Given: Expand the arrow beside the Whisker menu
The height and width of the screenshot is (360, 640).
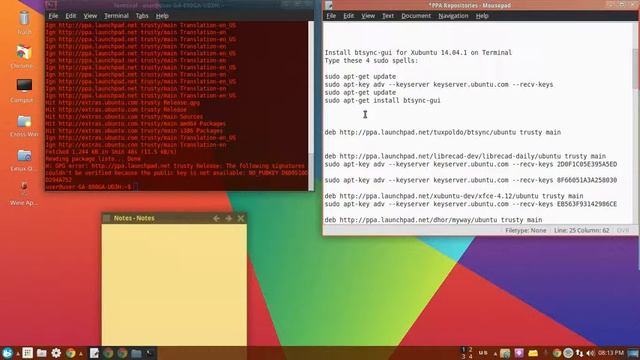Looking at the screenshot, I should [18, 353].
